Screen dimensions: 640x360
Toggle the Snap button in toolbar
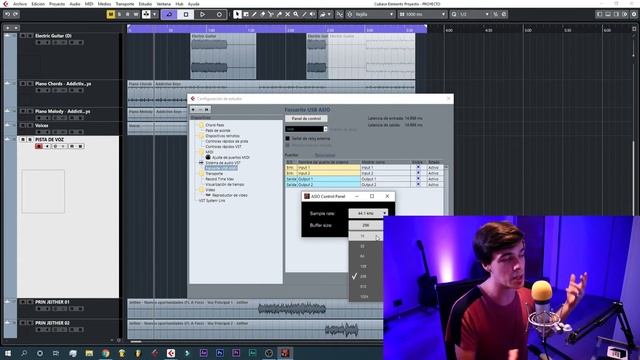click(340, 14)
